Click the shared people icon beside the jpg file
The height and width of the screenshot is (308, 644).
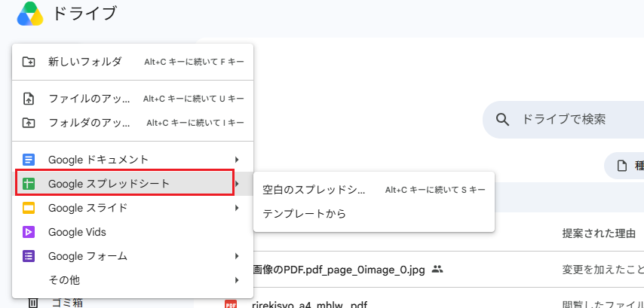pos(437,270)
